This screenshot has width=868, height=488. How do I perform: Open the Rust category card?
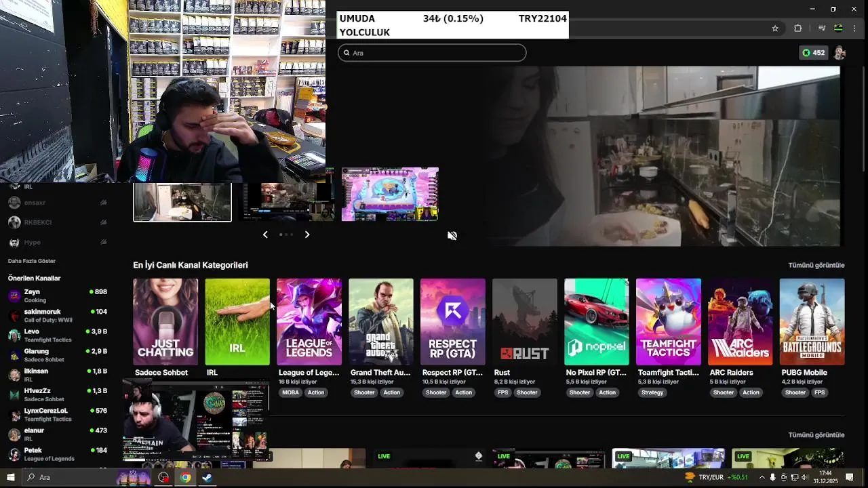[x=525, y=322]
